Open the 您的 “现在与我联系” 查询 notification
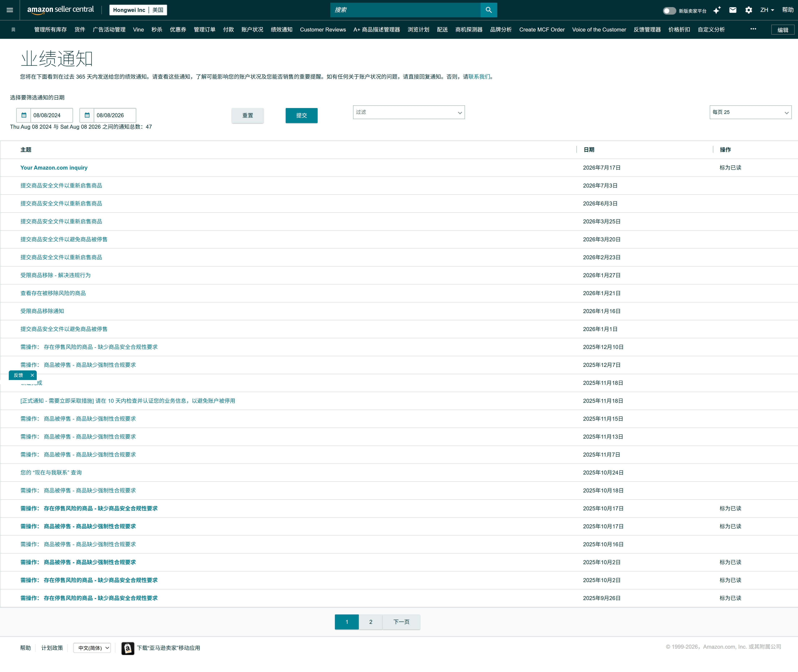798x672 pixels. coord(51,473)
